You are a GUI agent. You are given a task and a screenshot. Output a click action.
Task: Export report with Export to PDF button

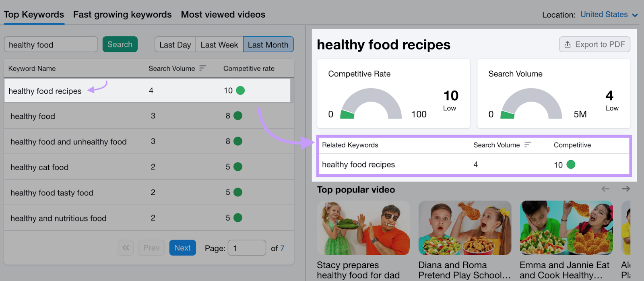point(594,44)
